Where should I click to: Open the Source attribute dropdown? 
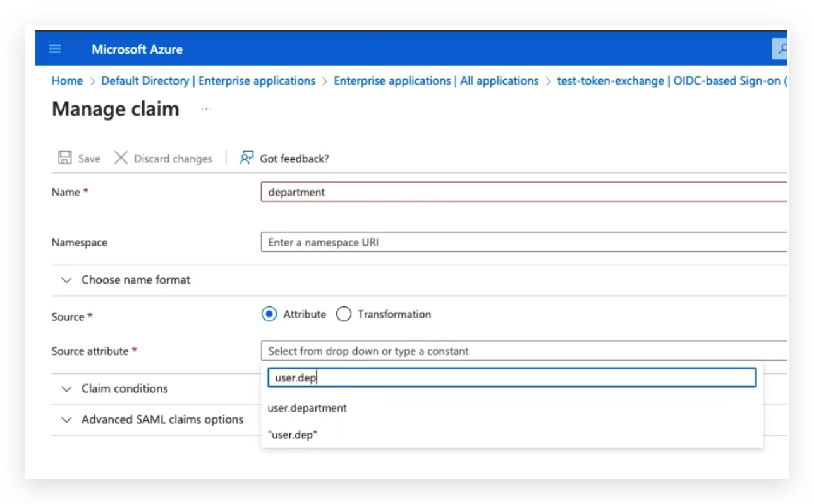pos(524,351)
